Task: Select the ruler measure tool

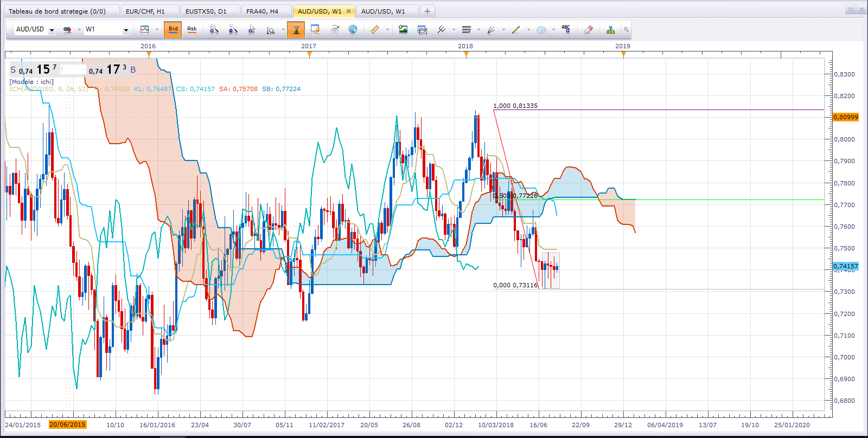Action: (374, 30)
